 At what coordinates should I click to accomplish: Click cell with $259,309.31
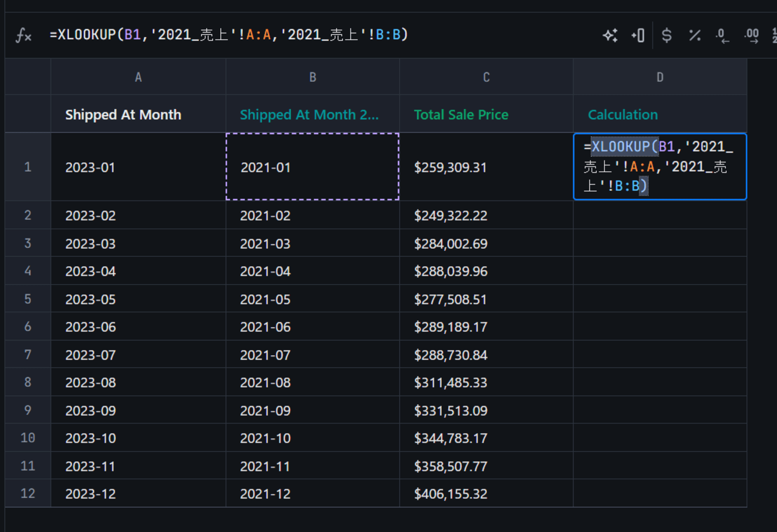pyautogui.click(x=486, y=167)
